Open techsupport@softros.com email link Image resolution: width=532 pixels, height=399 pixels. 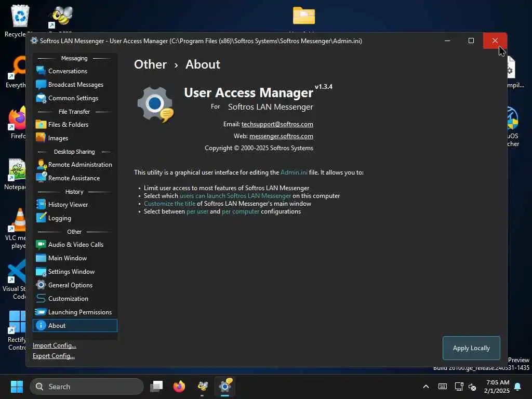[277, 124]
